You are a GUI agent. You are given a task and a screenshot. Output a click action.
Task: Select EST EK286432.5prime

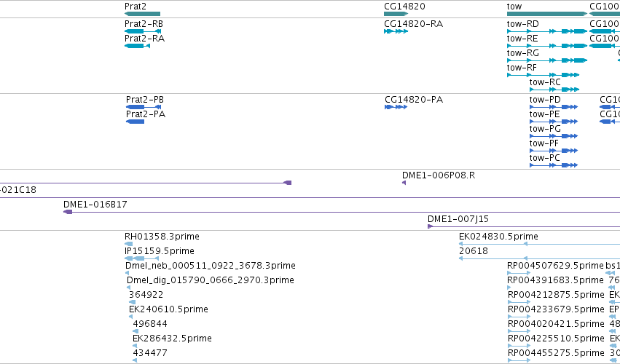click(135, 346)
